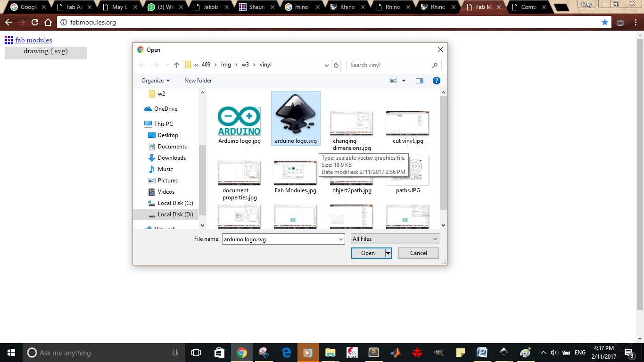Open MATLAB from the taskbar
The width and height of the screenshot is (644, 362).
tap(395, 353)
